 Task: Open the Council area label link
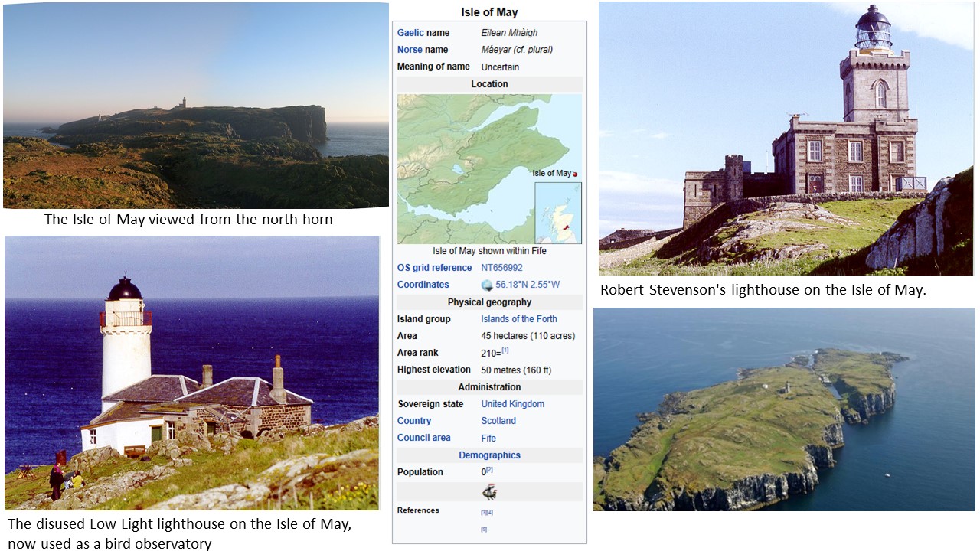point(423,438)
